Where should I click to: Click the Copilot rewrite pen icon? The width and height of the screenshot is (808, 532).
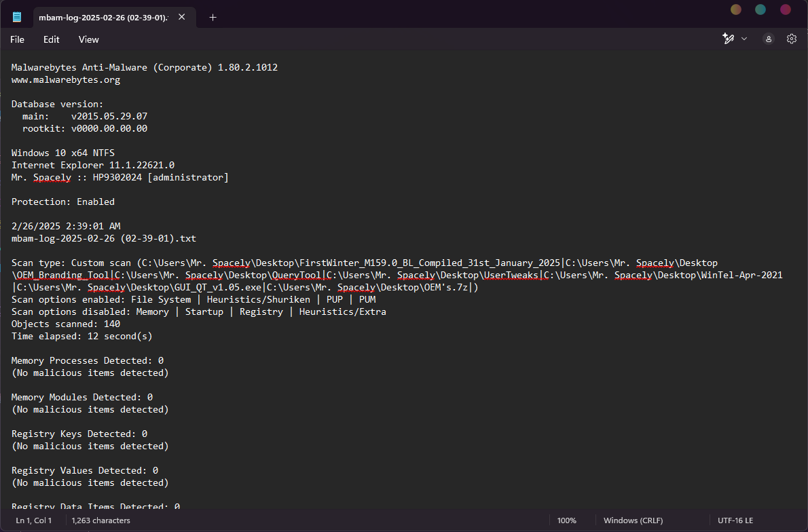pos(728,39)
